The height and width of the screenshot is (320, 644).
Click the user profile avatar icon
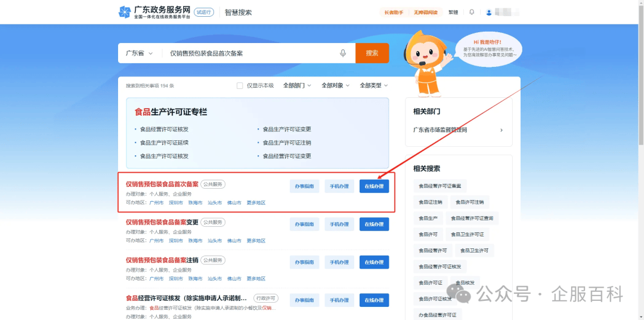tap(489, 13)
